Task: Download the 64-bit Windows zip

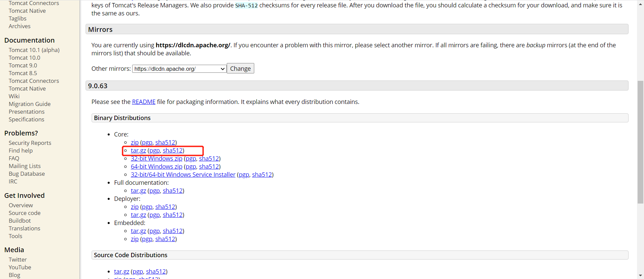Action: [x=156, y=167]
